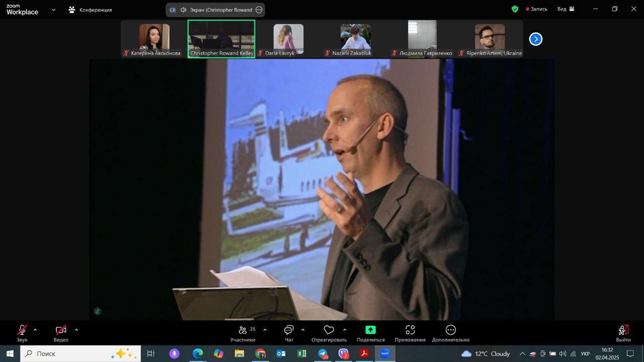Select Christopher Rowand Kelley video thumbnail
The height and width of the screenshot is (362, 644).
click(x=221, y=39)
